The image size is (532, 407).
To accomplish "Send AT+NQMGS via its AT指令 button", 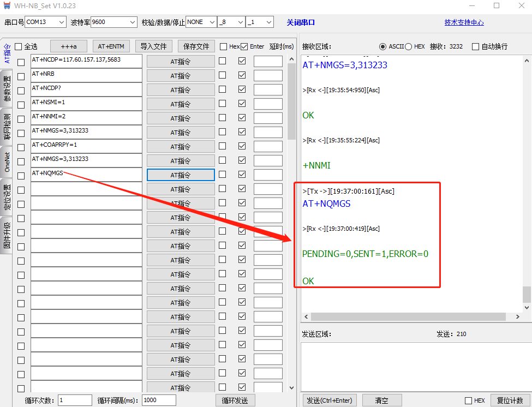I will coord(181,175).
